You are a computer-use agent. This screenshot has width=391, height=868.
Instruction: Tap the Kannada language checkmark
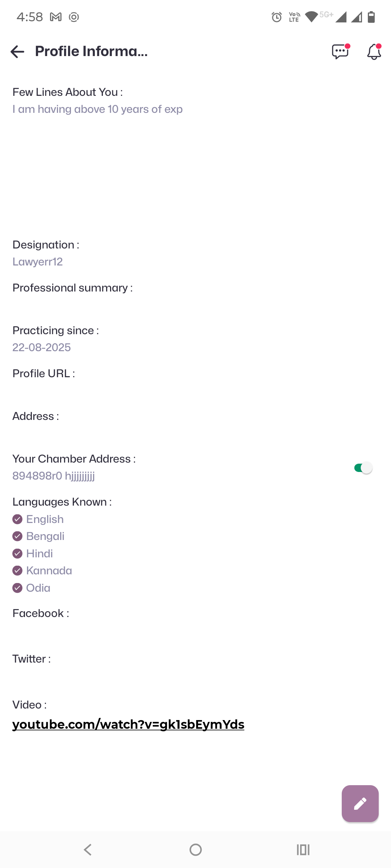point(17,571)
